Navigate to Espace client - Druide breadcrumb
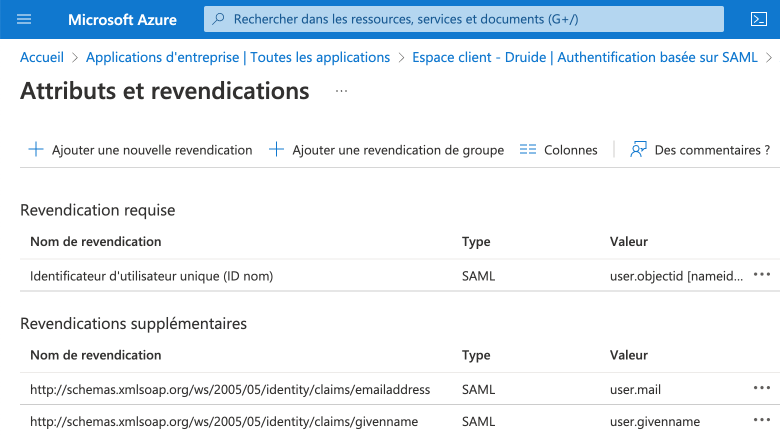This screenshot has width=780, height=435. click(585, 57)
